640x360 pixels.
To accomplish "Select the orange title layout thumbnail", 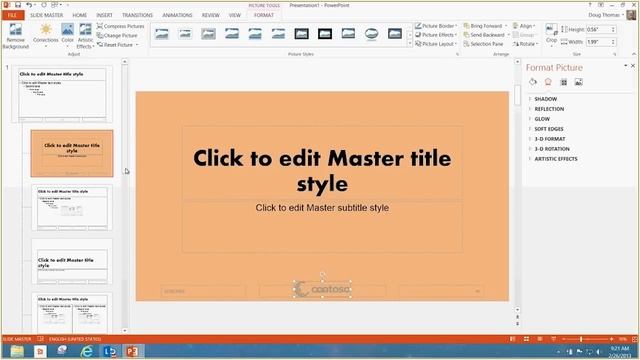I will tap(72, 153).
